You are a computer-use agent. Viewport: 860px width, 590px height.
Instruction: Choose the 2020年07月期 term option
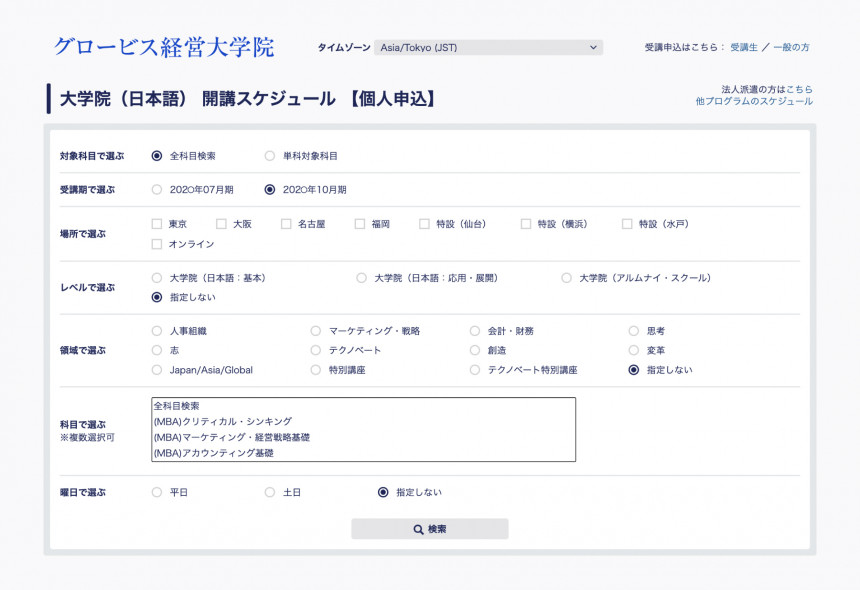point(157,189)
